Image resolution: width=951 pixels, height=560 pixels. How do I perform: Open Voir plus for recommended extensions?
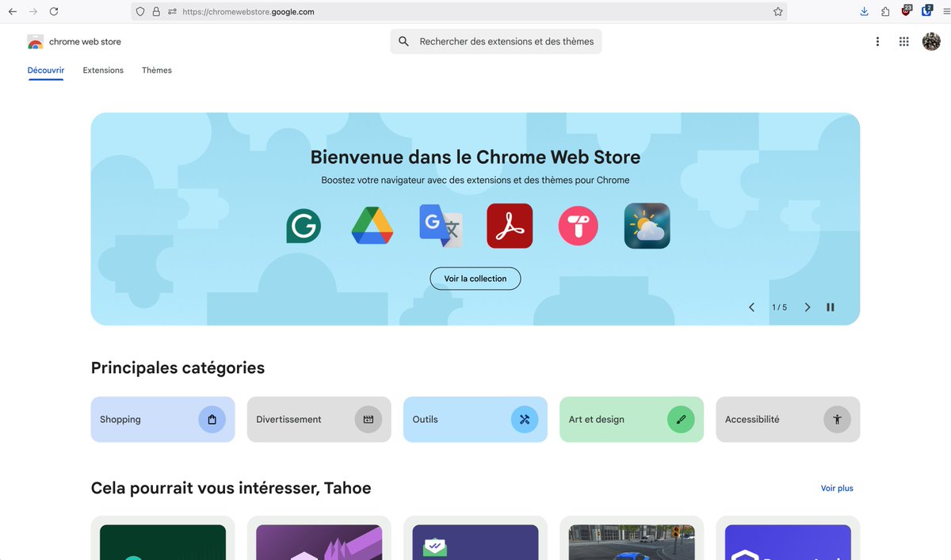tap(837, 488)
